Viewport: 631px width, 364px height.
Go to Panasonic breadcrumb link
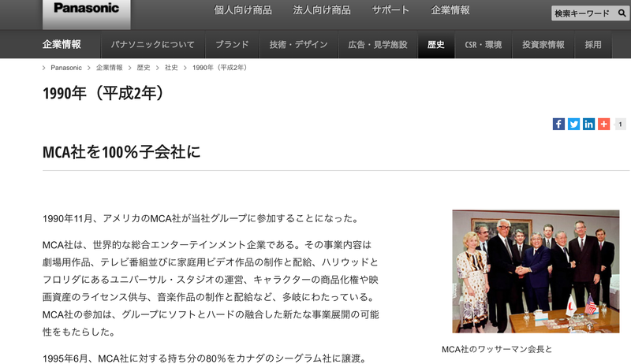pyautogui.click(x=66, y=68)
